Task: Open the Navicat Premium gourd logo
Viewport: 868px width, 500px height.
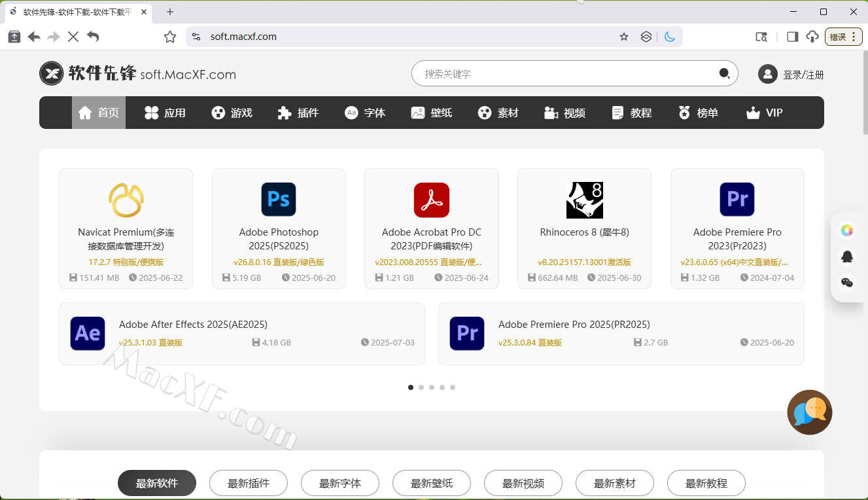Action: click(126, 200)
